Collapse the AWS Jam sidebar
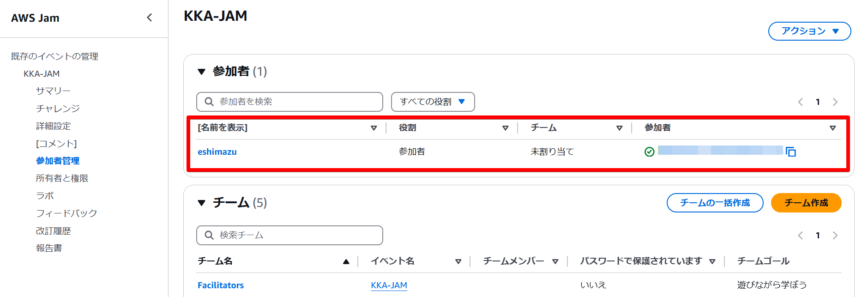The height and width of the screenshot is (297, 868). [x=149, y=18]
